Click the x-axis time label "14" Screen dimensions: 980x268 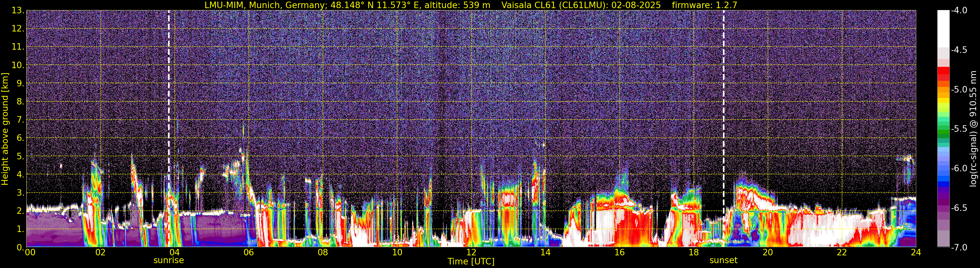(x=545, y=252)
